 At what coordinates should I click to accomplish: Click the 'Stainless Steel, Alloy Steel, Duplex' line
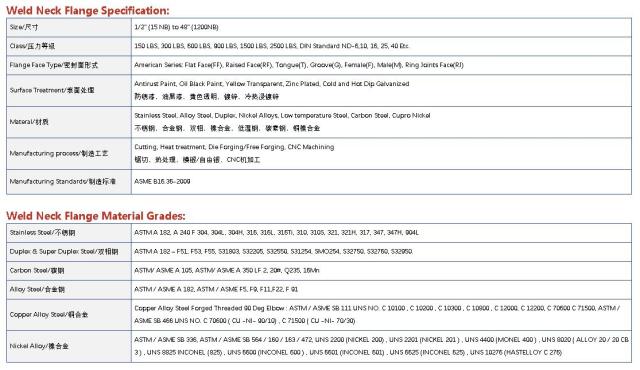[282, 115]
